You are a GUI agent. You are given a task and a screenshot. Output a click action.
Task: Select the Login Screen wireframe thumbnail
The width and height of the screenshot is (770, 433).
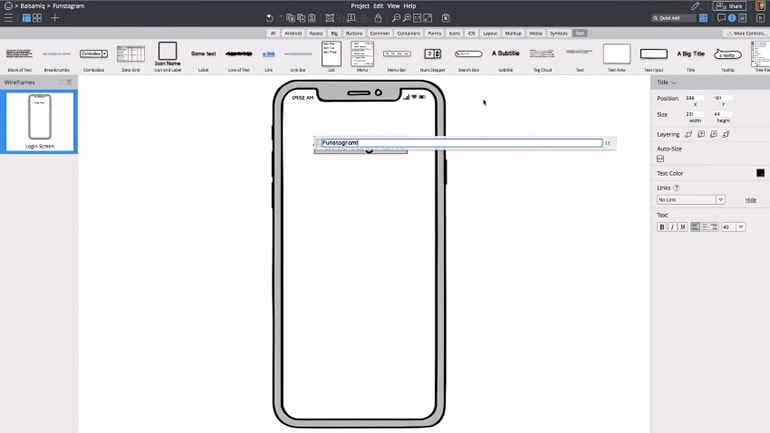pyautogui.click(x=39, y=121)
